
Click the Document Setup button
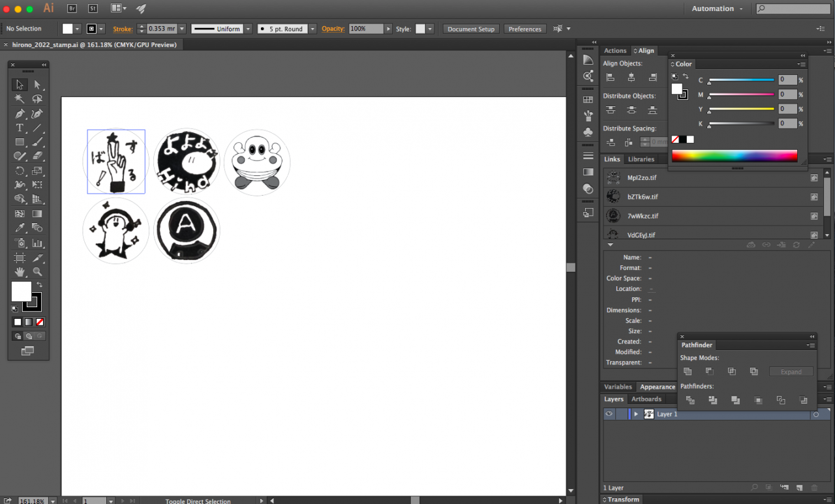[x=471, y=29]
